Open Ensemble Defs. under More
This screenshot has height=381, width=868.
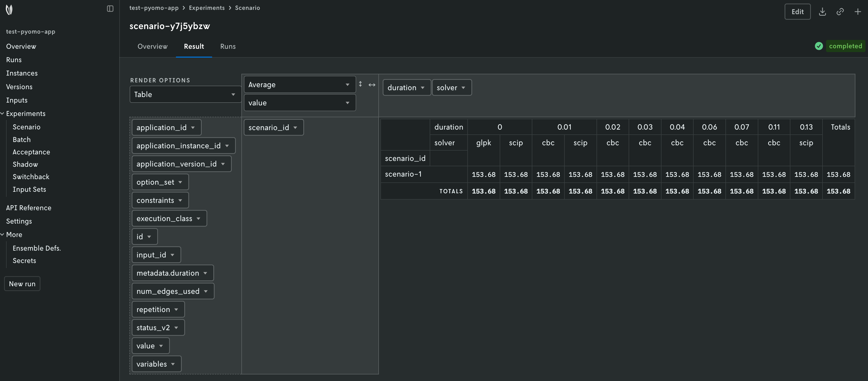point(37,248)
